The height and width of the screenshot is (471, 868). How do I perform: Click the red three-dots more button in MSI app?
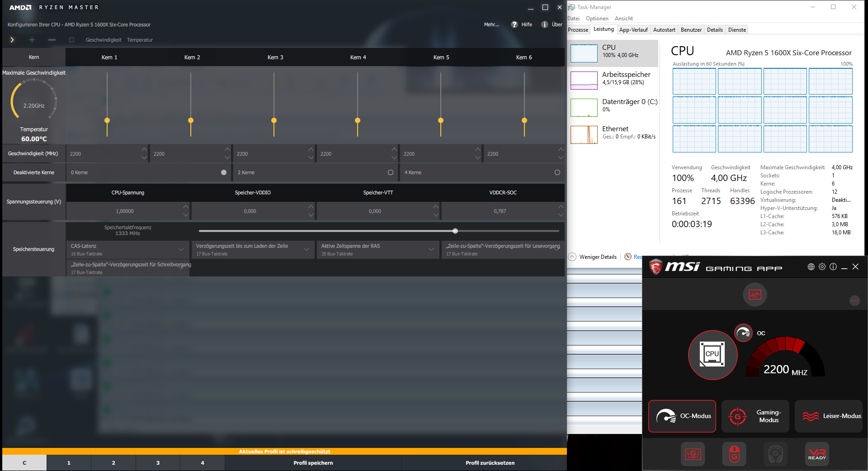854,300
